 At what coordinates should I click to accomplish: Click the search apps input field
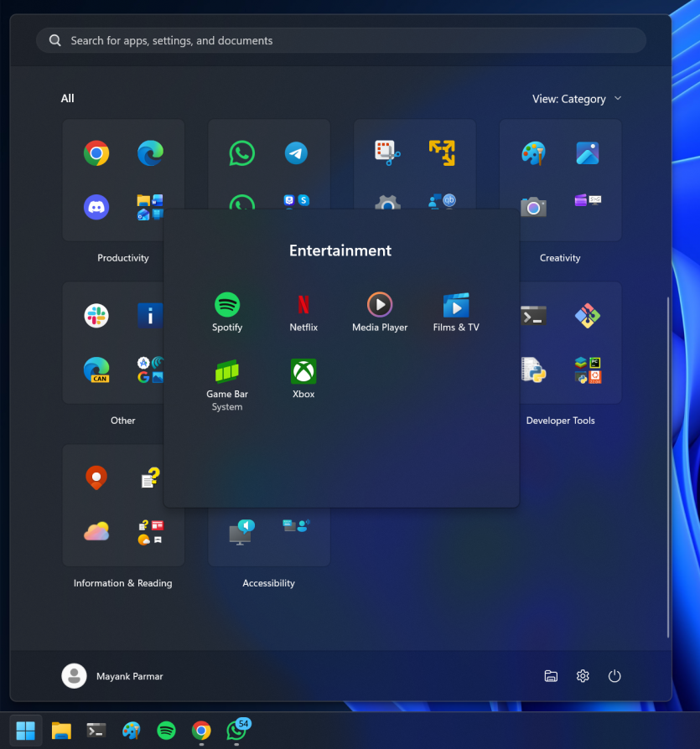(340, 39)
